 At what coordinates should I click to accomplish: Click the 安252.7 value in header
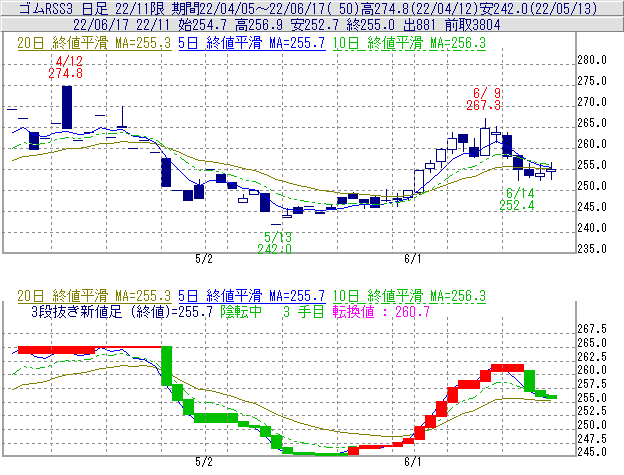click(315, 25)
